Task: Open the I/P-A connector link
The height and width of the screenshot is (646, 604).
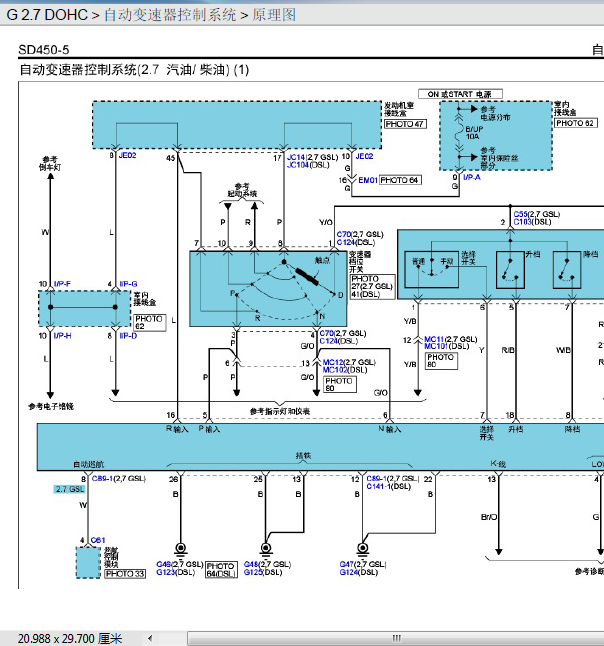Action: [x=472, y=177]
